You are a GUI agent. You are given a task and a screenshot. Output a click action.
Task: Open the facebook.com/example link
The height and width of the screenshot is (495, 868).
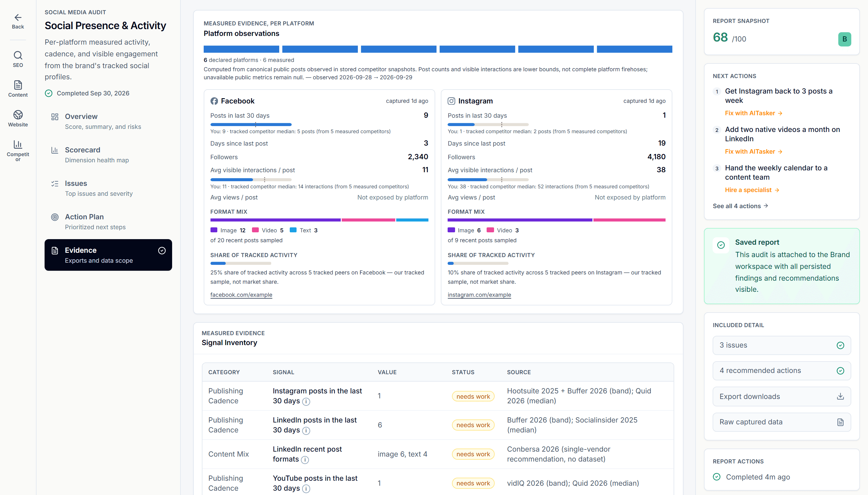coord(241,295)
